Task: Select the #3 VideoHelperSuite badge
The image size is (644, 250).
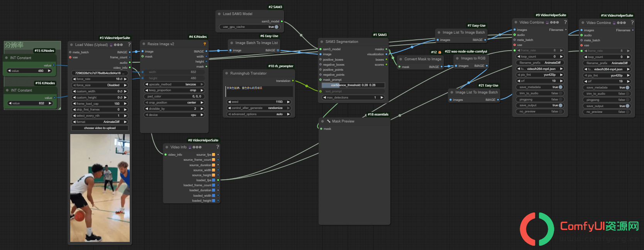Action: tap(115, 38)
